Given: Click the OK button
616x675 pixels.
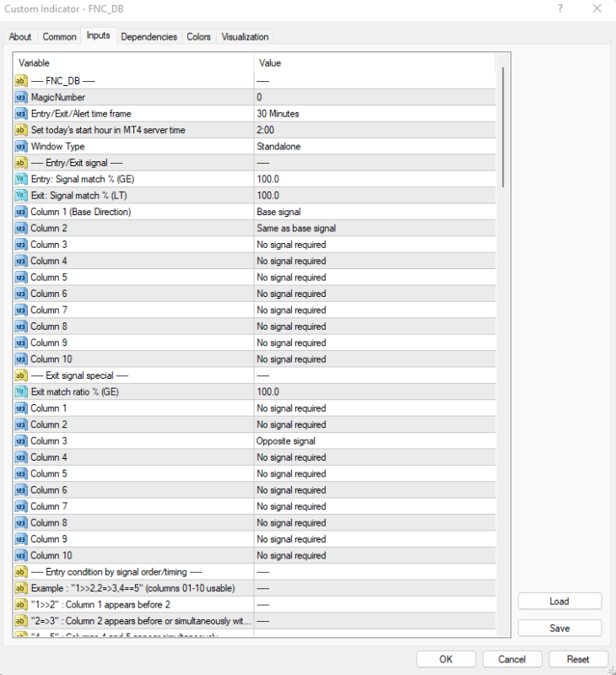Looking at the screenshot, I should pyautogui.click(x=446, y=660).
